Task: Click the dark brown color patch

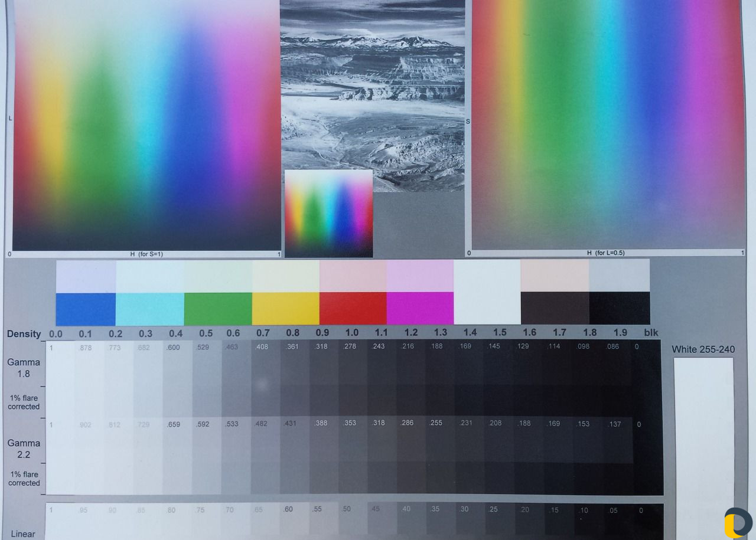Action: (x=555, y=309)
